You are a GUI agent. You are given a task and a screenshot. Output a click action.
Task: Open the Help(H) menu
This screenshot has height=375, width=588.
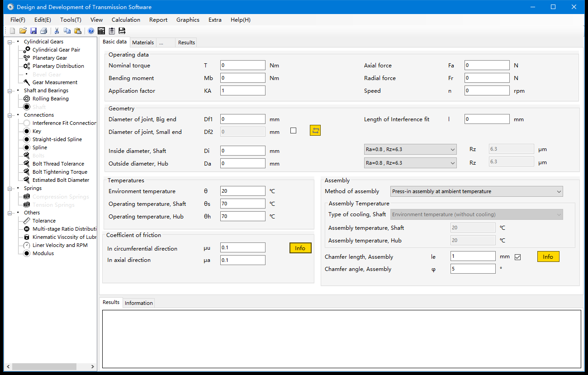coord(240,20)
